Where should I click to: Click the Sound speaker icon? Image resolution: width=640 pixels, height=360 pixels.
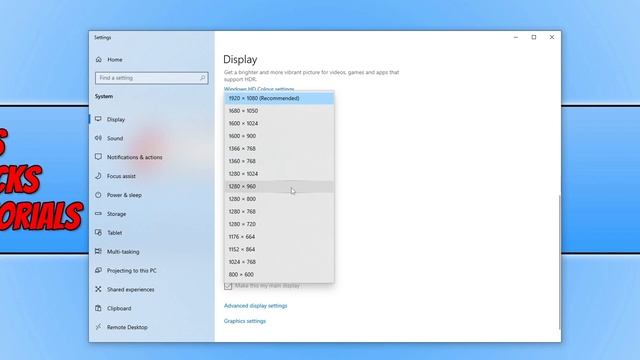98,138
